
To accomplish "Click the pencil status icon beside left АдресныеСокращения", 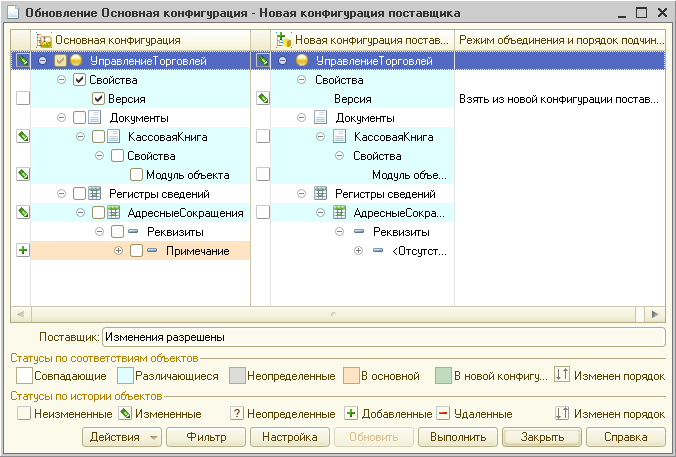I will coord(23,213).
